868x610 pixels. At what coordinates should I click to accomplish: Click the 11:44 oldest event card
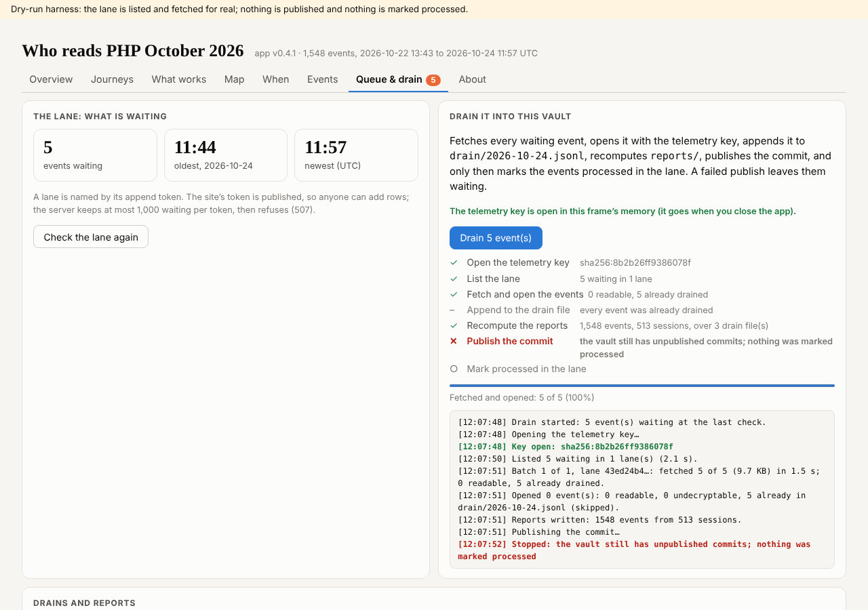point(226,155)
